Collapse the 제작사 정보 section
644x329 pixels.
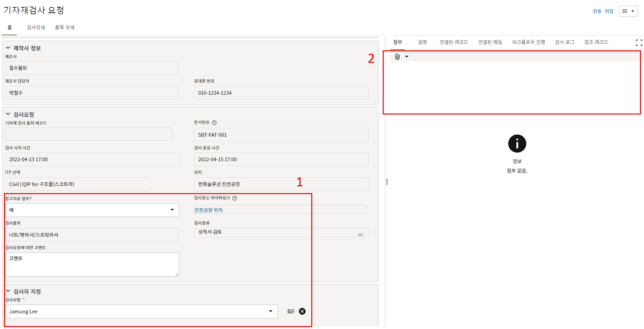tap(8, 48)
